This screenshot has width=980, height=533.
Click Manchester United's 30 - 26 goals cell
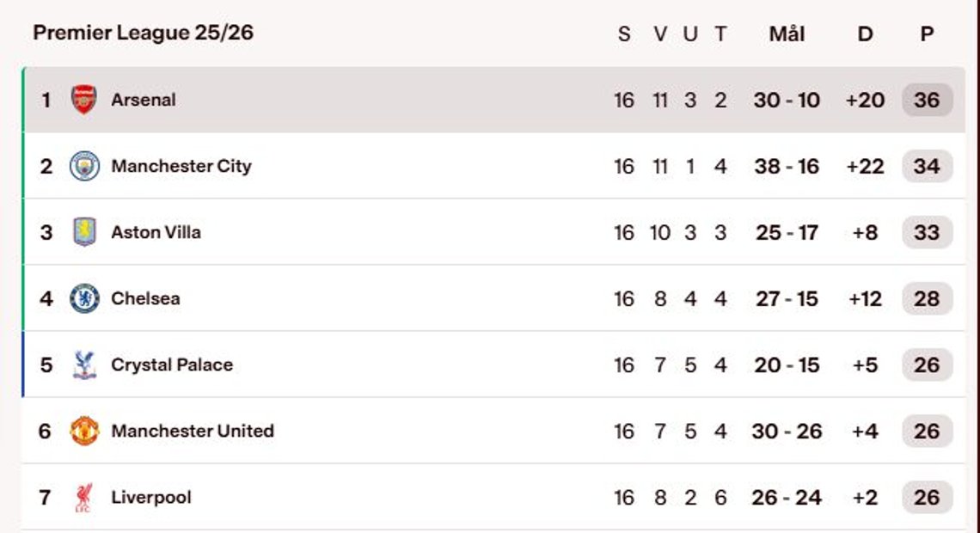[787, 432]
